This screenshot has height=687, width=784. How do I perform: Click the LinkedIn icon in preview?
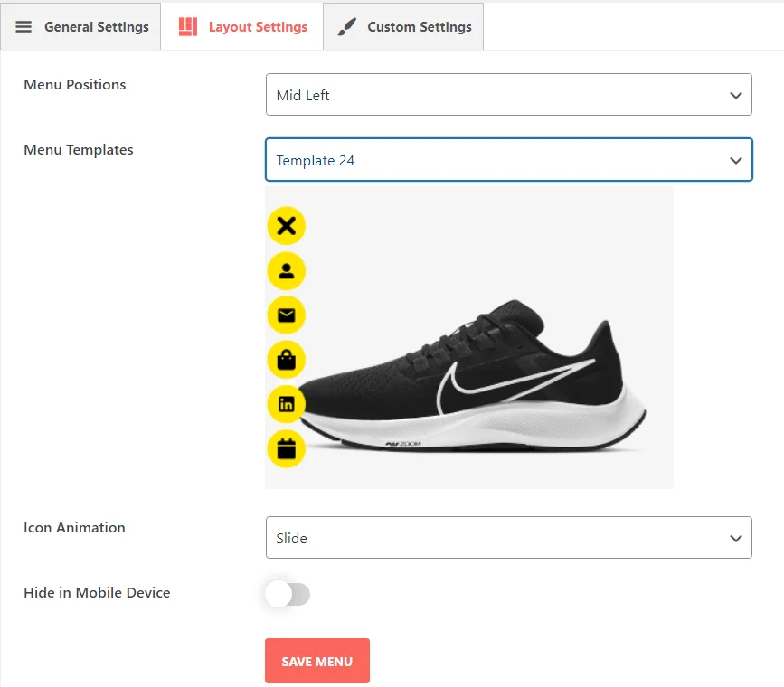pyautogui.click(x=286, y=404)
